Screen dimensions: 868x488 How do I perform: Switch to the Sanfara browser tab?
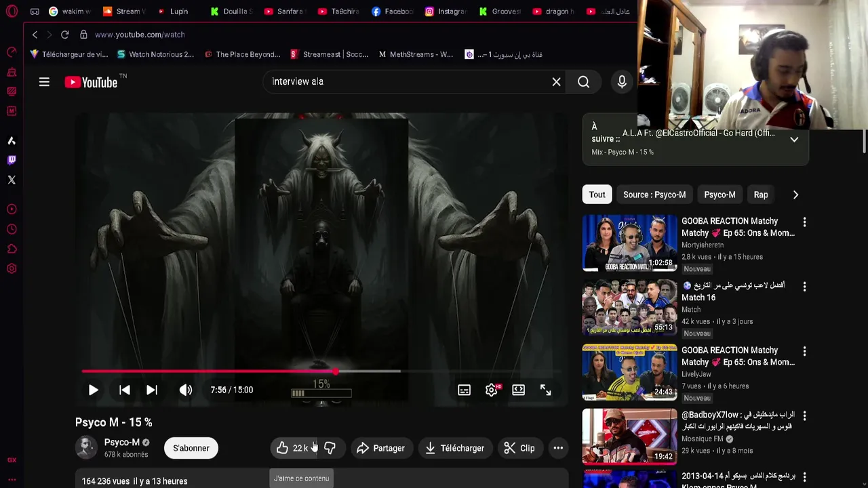click(x=283, y=12)
